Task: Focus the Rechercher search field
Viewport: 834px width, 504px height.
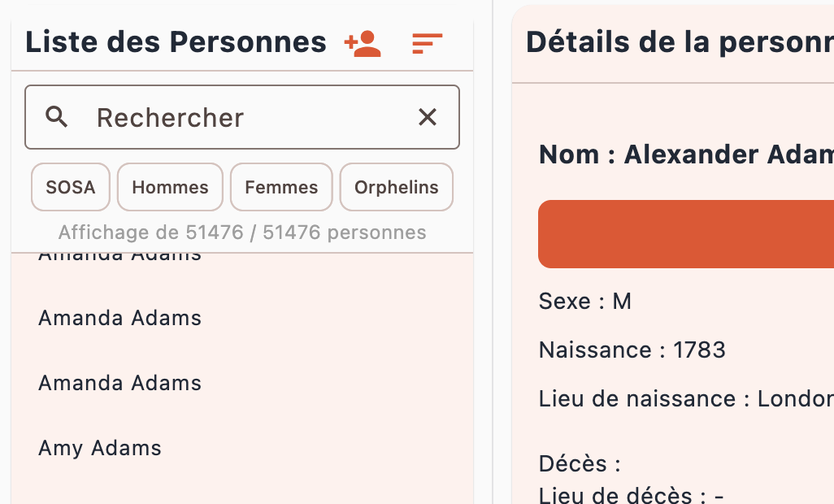Action: click(242, 117)
